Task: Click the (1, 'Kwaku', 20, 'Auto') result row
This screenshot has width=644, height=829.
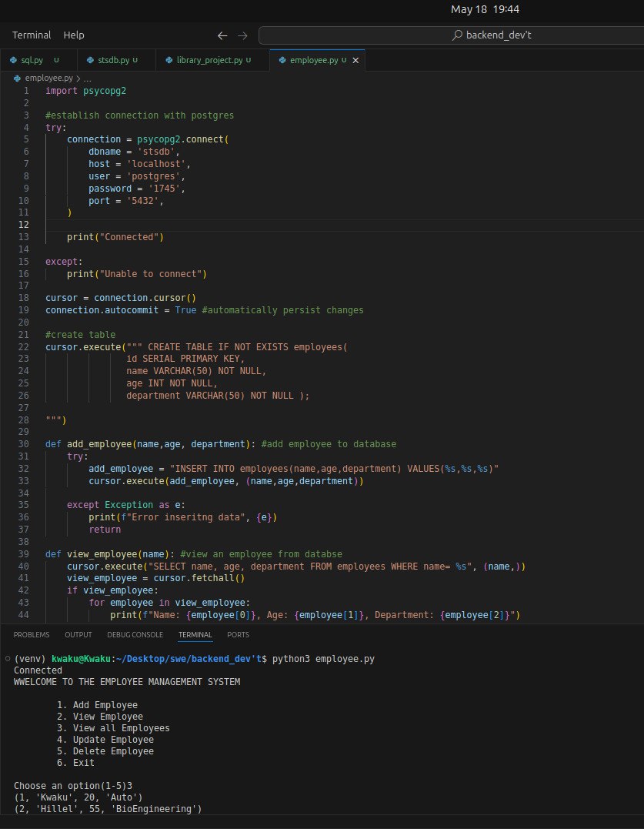Action: [78, 797]
